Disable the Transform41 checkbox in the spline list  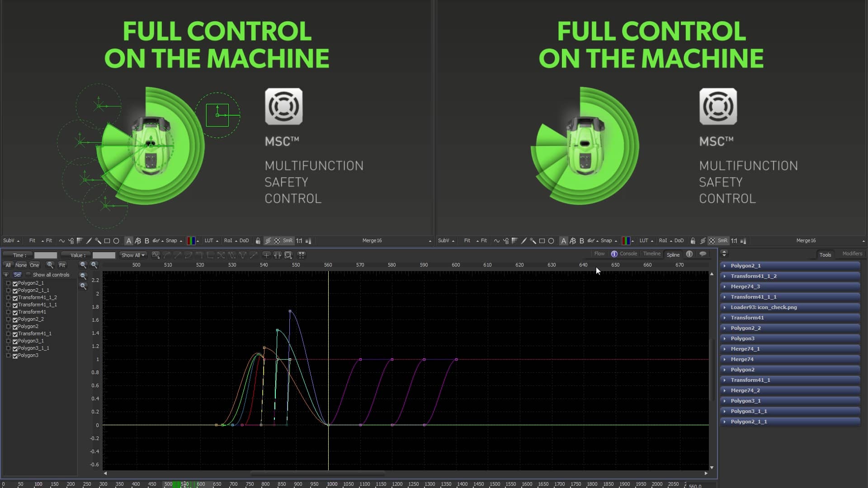click(15, 312)
